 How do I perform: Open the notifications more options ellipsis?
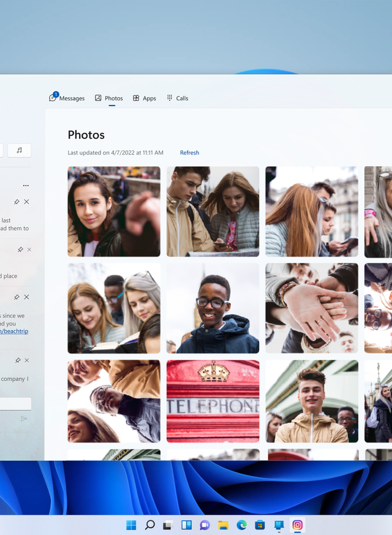tap(26, 185)
